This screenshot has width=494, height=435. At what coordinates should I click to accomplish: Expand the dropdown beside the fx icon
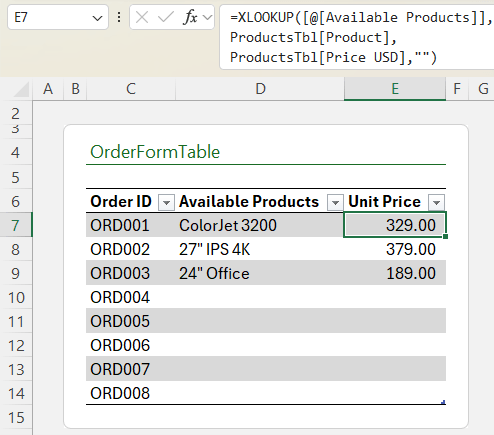tap(208, 17)
